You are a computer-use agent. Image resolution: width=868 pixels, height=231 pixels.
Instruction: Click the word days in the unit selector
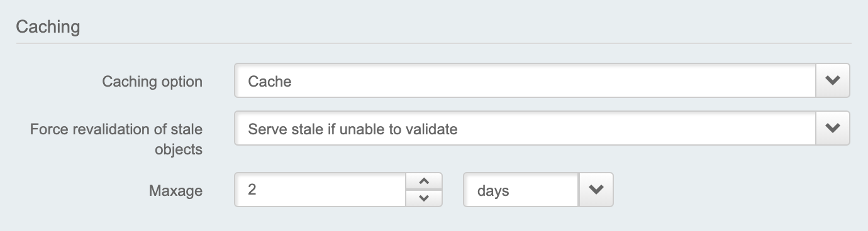(x=493, y=191)
